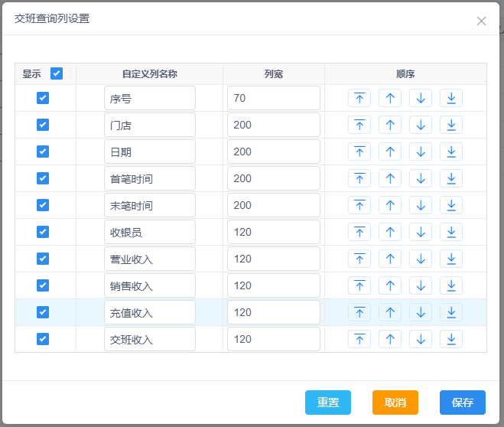This screenshot has height=427, width=504.
Task: Move 收银员 row down one position
Action: [x=421, y=232]
